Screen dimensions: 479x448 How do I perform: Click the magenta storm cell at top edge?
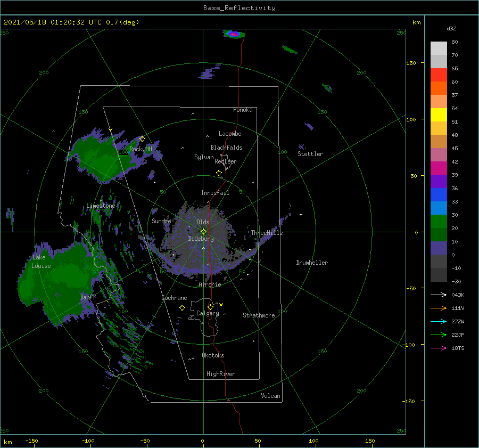point(234,34)
